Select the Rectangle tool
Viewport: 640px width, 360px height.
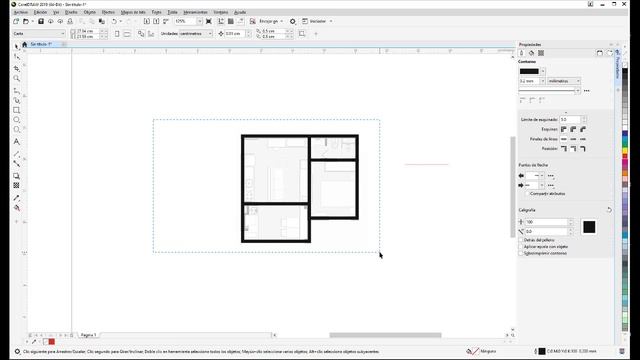[16, 110]
